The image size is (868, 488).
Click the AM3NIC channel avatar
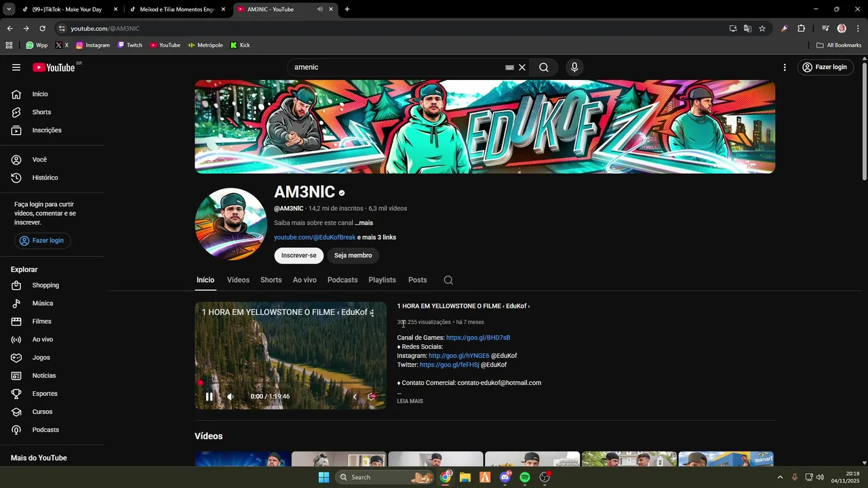click(231, 224)
